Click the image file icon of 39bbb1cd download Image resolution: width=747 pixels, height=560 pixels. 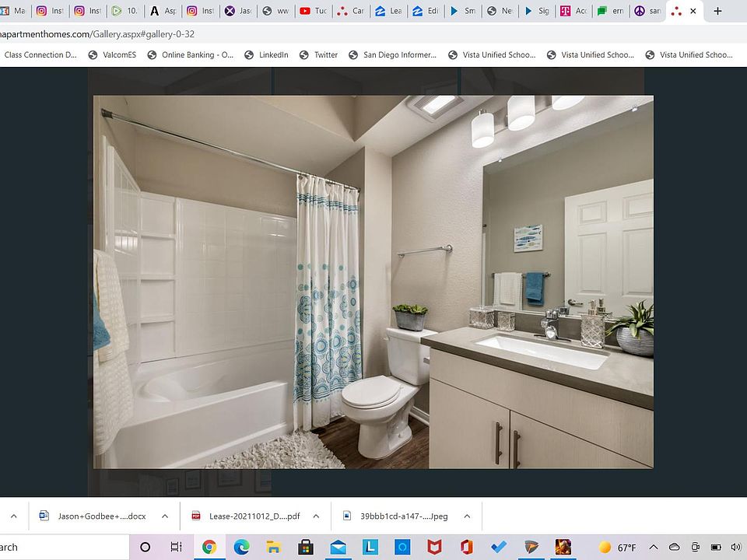click(347, 516)
